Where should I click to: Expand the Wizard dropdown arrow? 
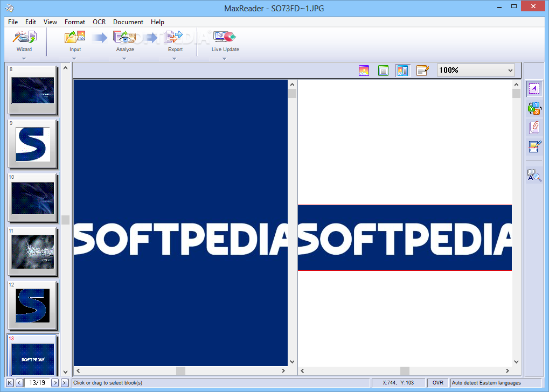(24, 59)
